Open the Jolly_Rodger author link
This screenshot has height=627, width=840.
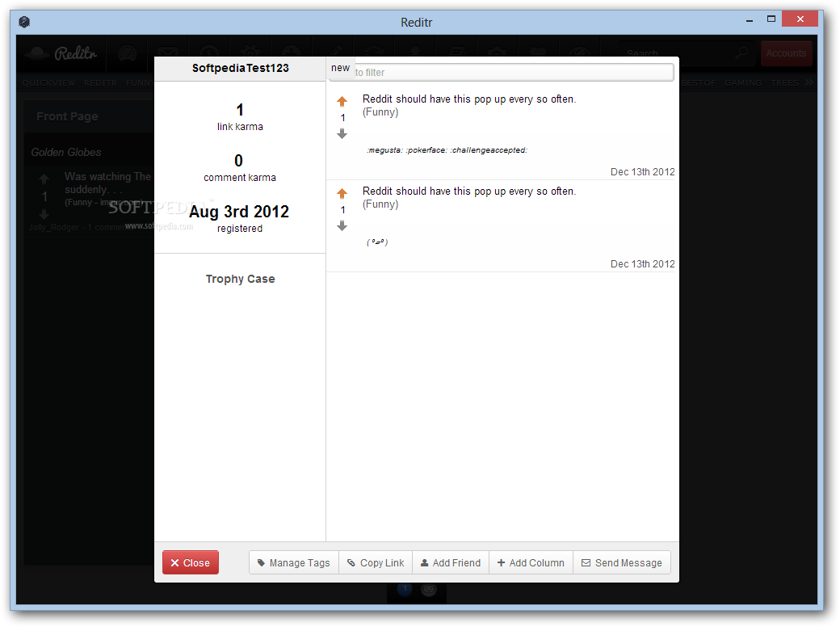tap(54, 227)
